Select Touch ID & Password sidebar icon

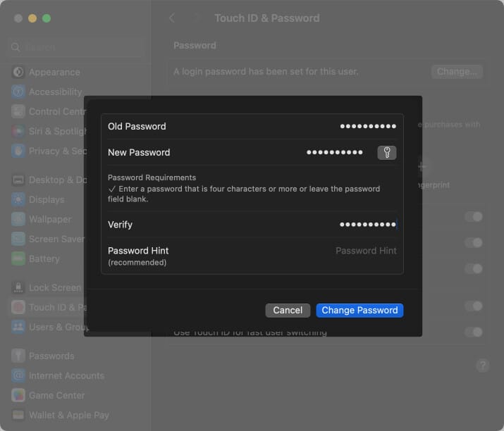(18, 307)
